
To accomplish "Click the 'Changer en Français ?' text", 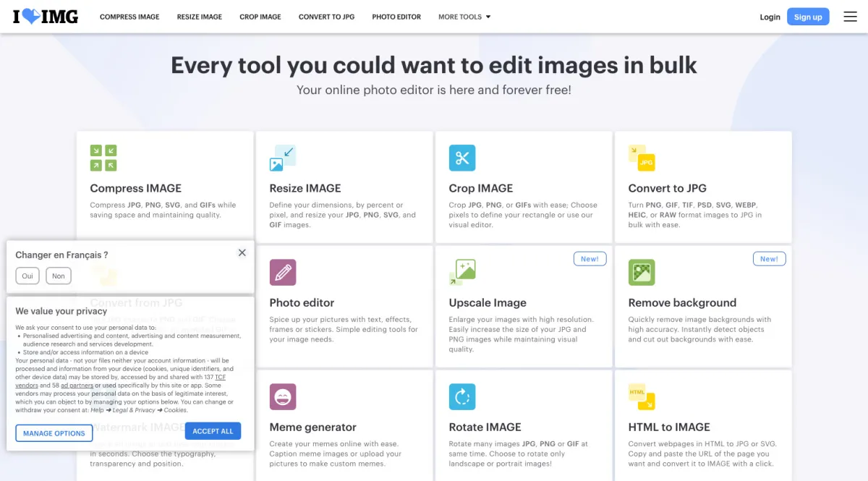I will [x=61, y=255].
